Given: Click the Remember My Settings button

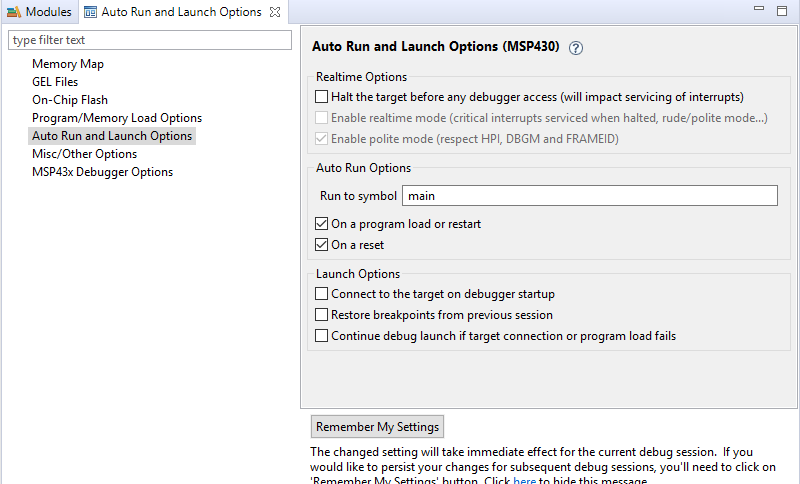Looking at the screenshot, I should 377,427.
